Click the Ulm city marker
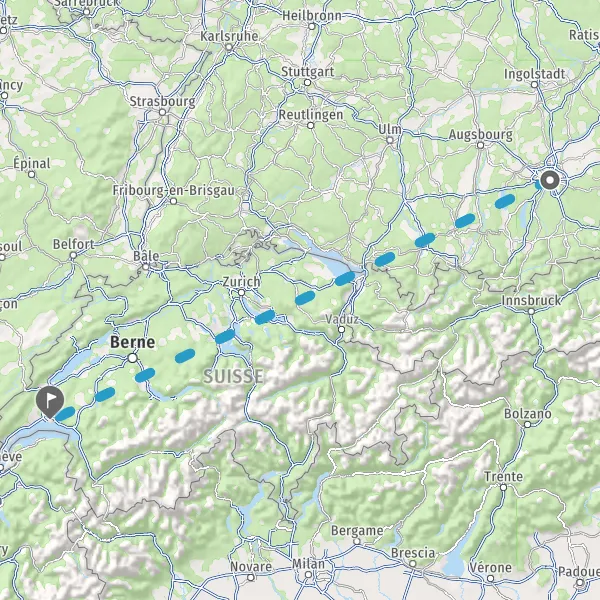The image size is (600, 600). click(x=390, y=140)
